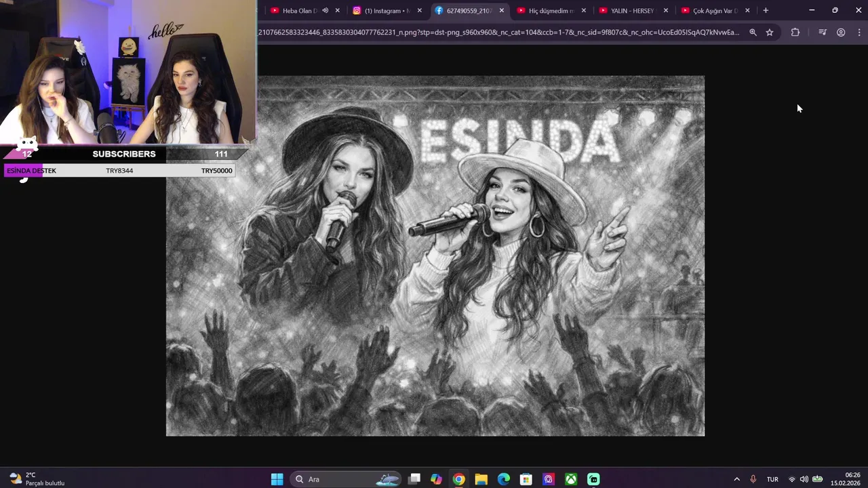Image resolution: width=868 pixels, height=488 pixels.
Task: Click the microphone tray icon
Action: pyautogui.click(x=753, y=479)
